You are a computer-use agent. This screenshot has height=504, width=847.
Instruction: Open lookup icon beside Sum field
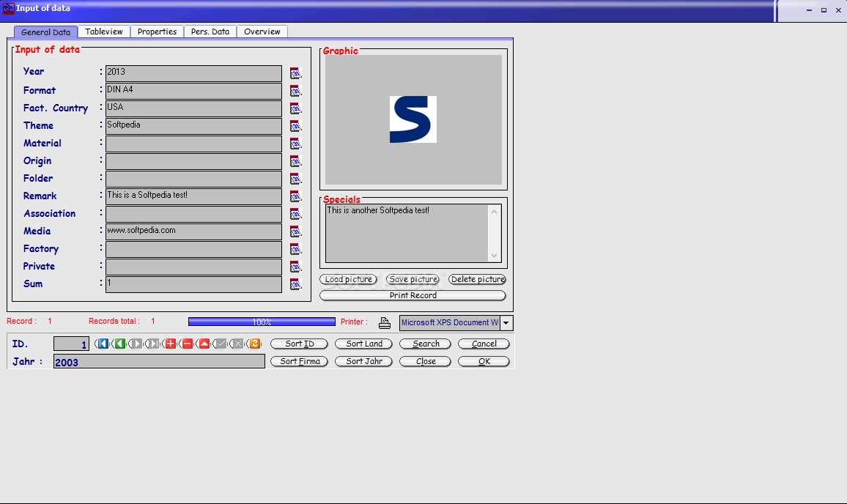[x=295, y=284]
